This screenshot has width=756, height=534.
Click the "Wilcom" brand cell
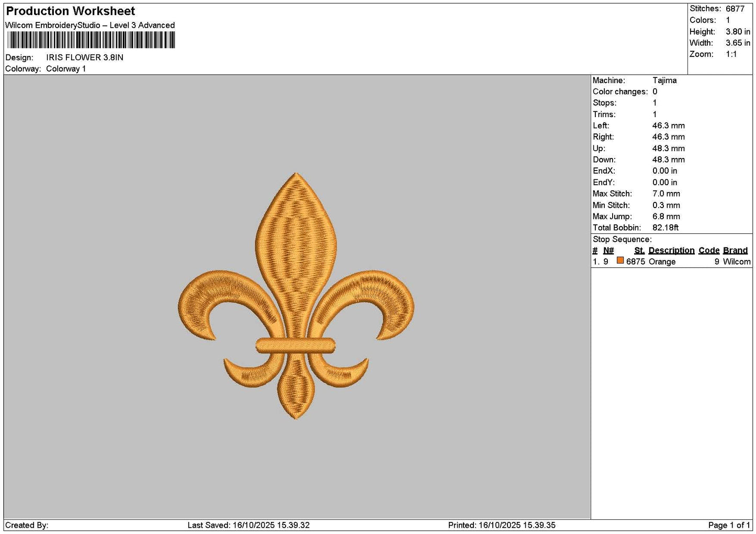click(737, 262)
